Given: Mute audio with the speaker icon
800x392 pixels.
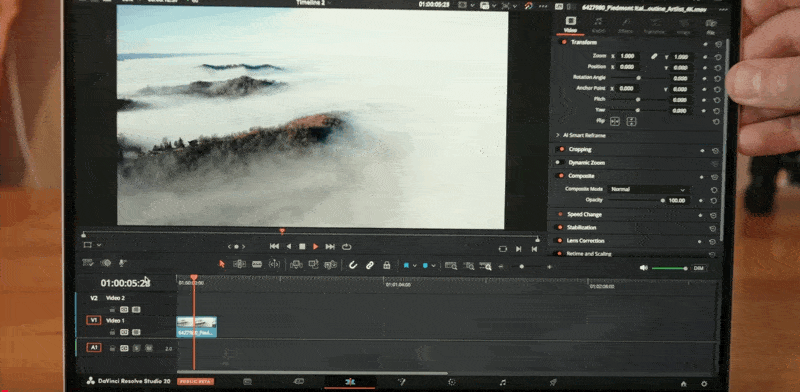Looking at the screenshot, I should (x=644, y=268).
